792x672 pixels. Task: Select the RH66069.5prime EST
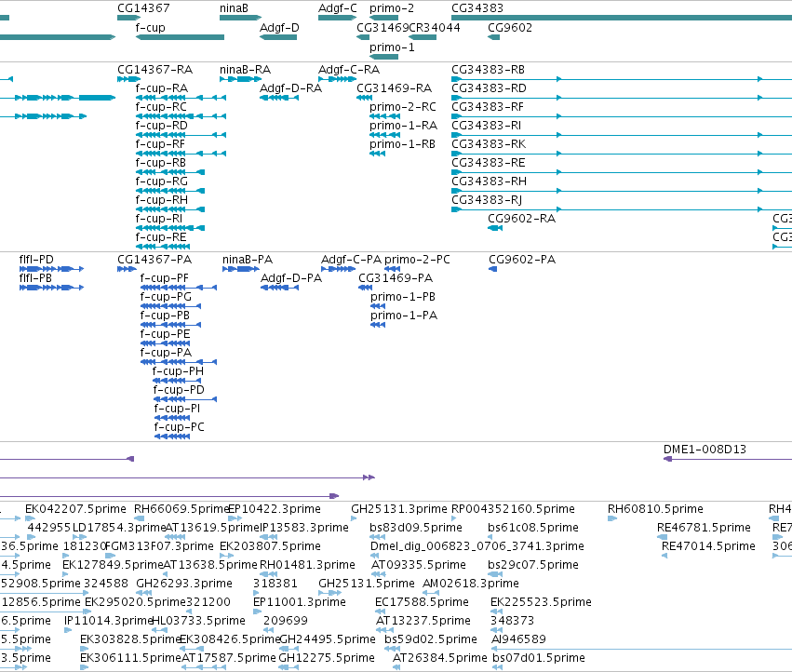[139, 517]
